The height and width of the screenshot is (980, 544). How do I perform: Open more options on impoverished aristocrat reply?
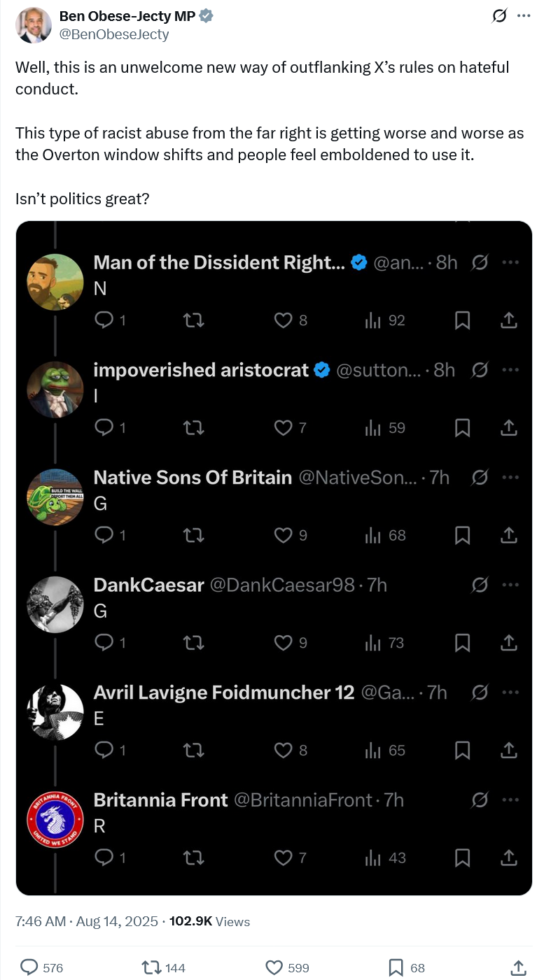(510, 369)
